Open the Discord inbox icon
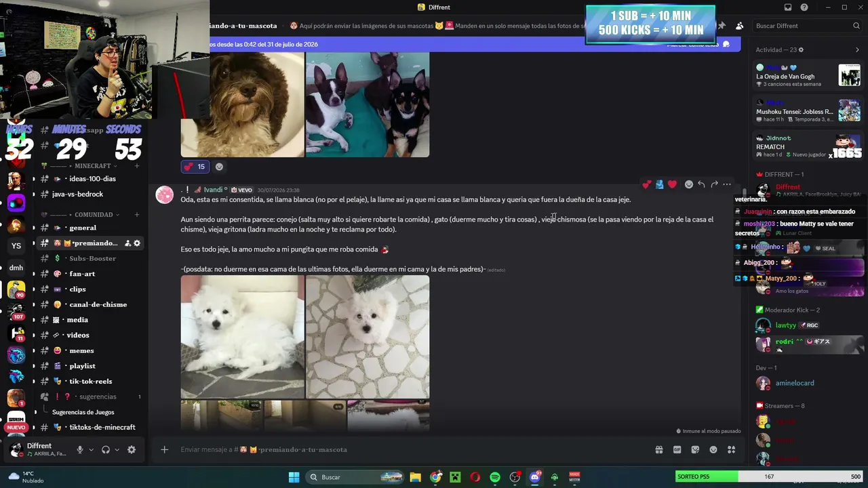Viewport: 868px width, 488px height. pyautogui.click(x=788, y=7)
